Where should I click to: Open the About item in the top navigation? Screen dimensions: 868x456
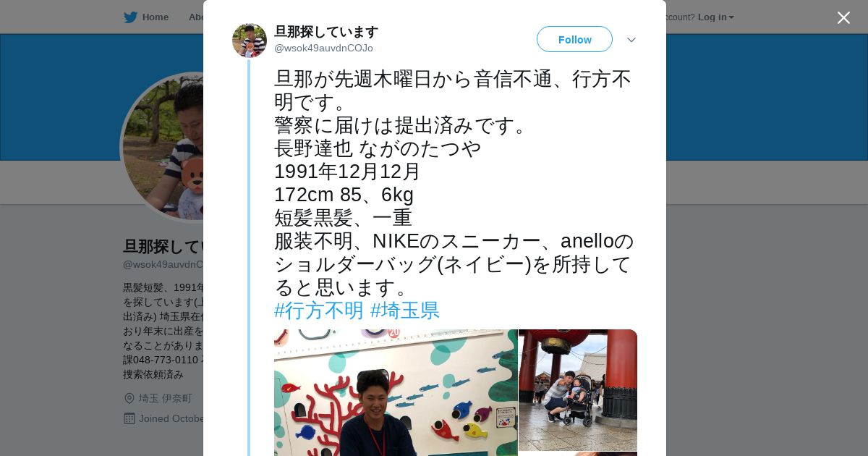click(x=195, y=17)
